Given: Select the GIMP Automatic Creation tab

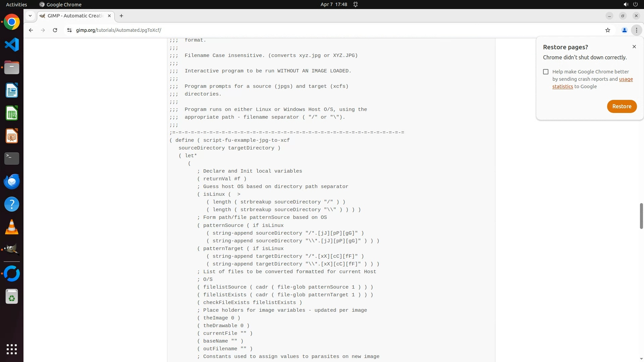Looking at the screenshot, I should (x=75, y=16).
